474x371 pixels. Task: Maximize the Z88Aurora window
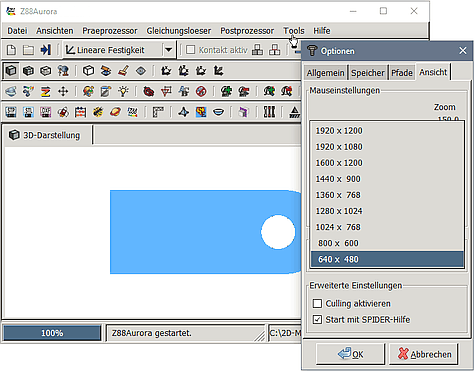pyautogui.click(x=383, y=11)
